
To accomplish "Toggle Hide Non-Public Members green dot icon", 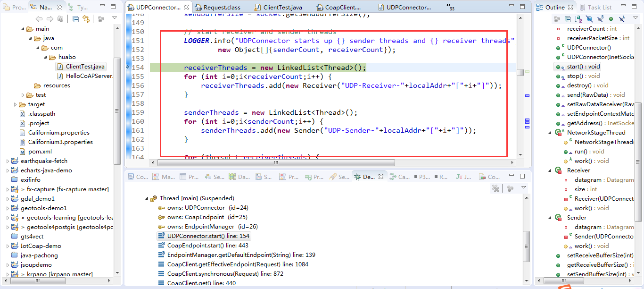I will click(611, 19).
